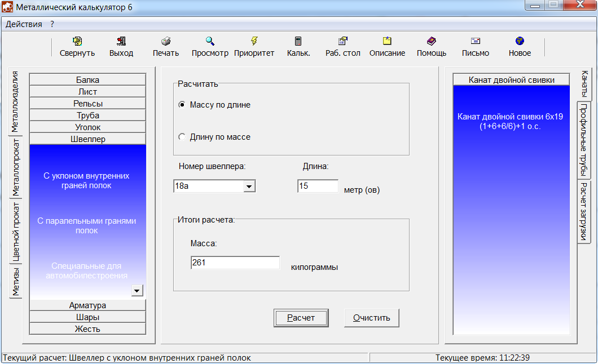Click the Приоритет lightning icon

coord(254,41)
